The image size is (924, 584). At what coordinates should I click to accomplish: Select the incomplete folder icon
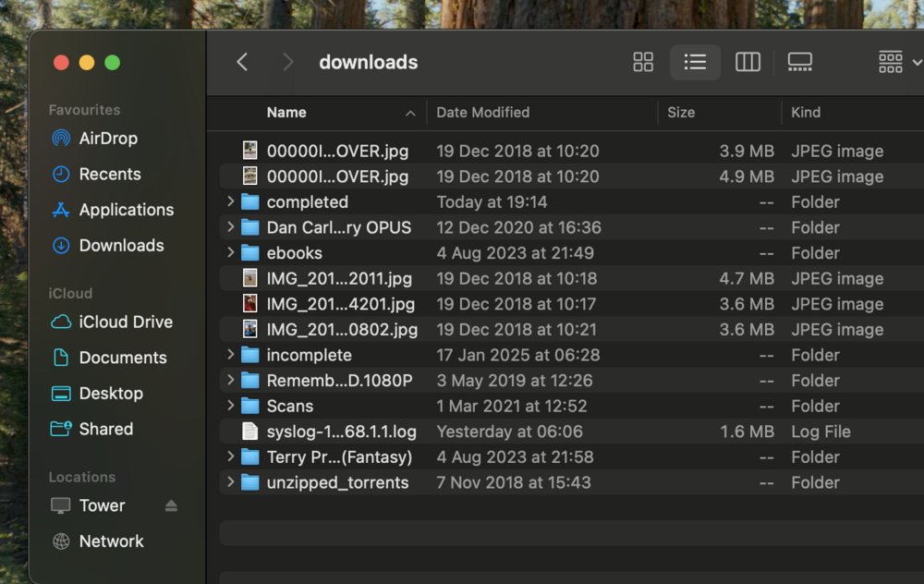(249, 355)
